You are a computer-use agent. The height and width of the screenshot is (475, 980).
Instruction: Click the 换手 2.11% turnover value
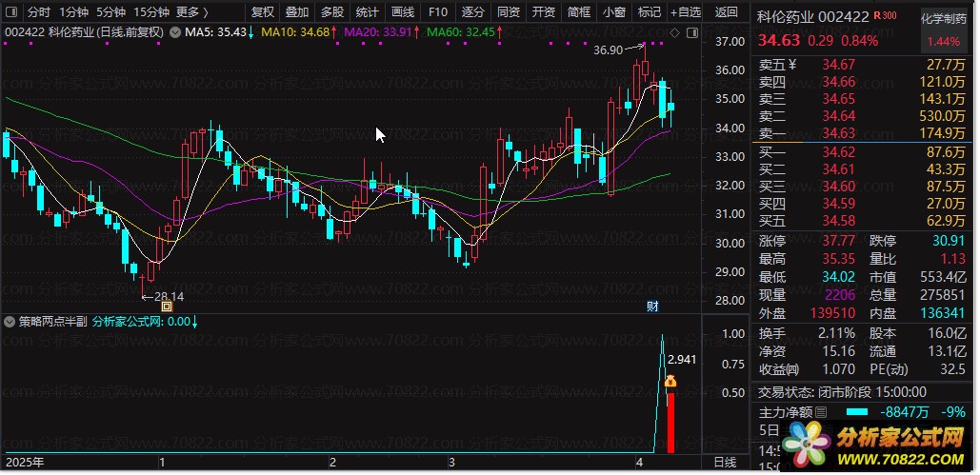click(835, 333)
